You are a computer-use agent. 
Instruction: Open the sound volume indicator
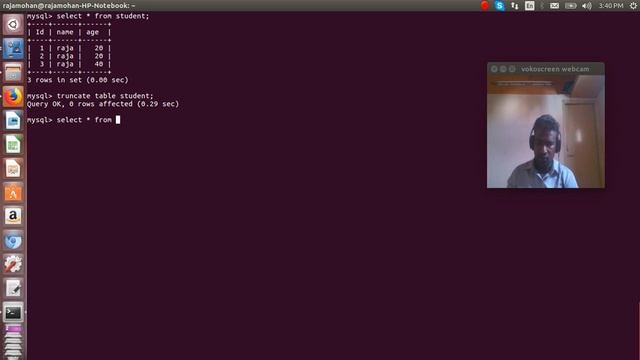(x=587, y=6)
